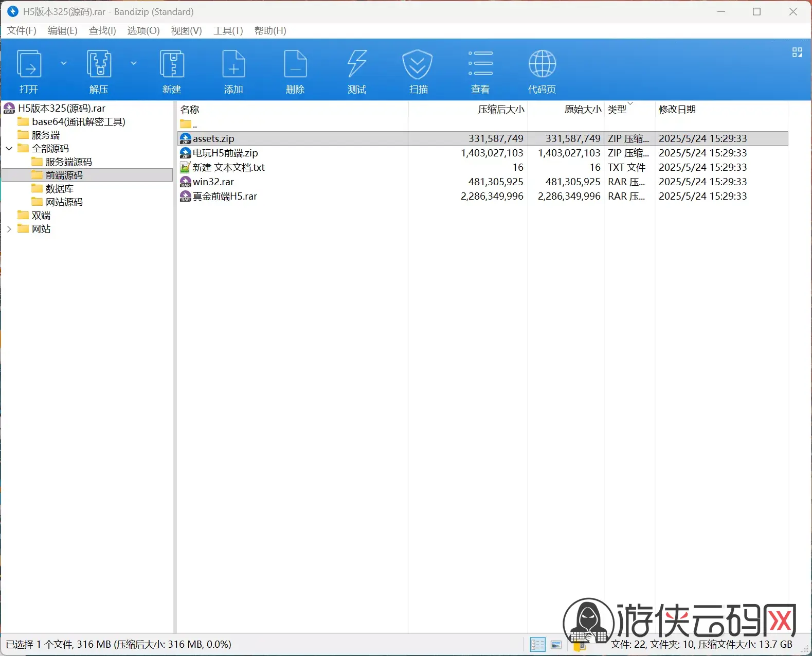This screenshot has height=656, width=812.
Task: Click the Delete (删除) toolbar icon
Action: click(295, 64)
